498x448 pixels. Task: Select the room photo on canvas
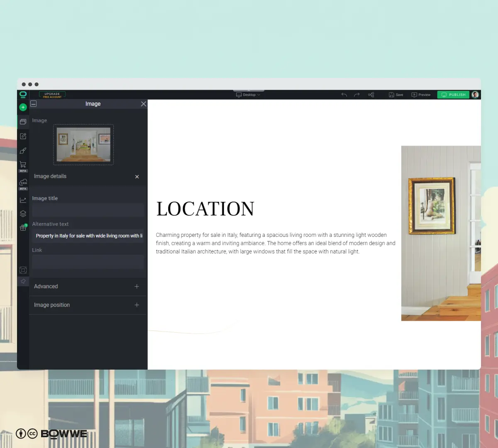pyautogui.click(x=441, y=233)
